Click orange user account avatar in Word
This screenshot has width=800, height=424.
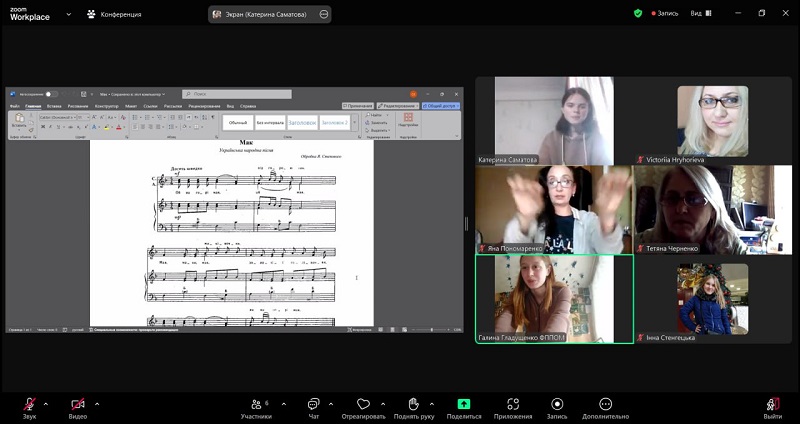414,94
